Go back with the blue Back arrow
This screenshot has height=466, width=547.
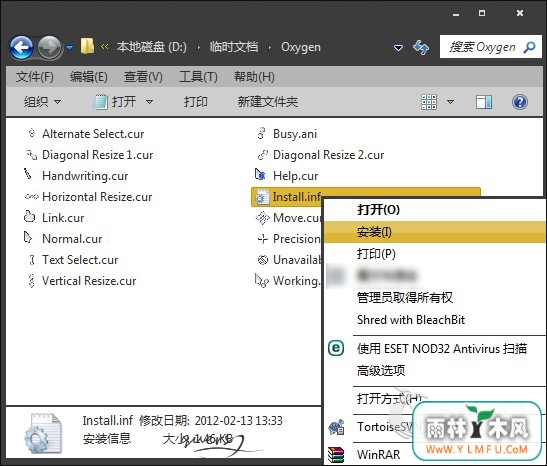point(22,47)
